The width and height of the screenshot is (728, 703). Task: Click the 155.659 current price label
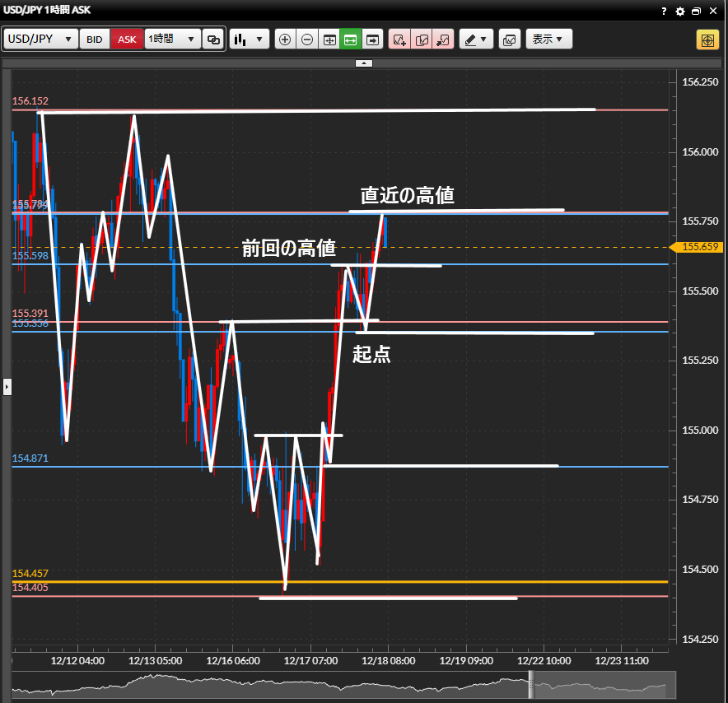(700, 247)
